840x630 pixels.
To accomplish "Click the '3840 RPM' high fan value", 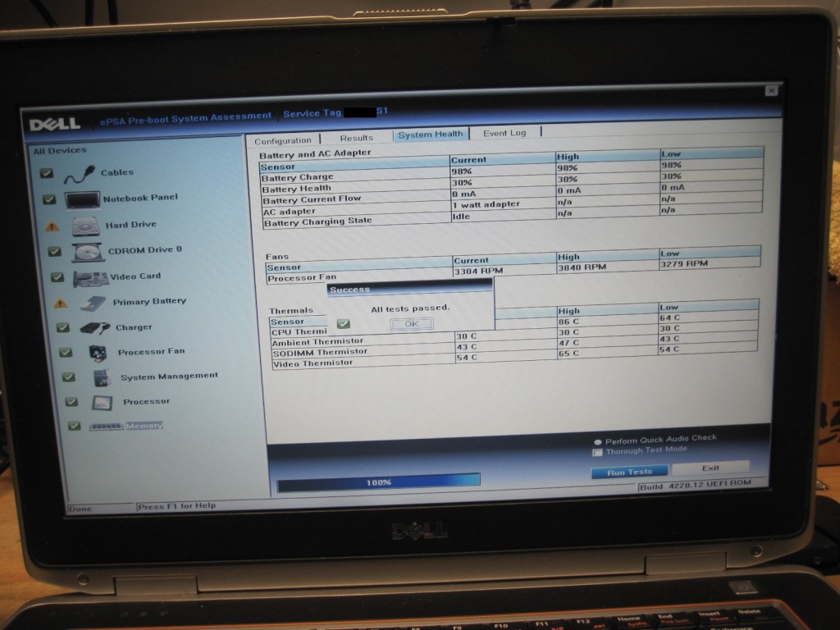I will tap(582, 267).
